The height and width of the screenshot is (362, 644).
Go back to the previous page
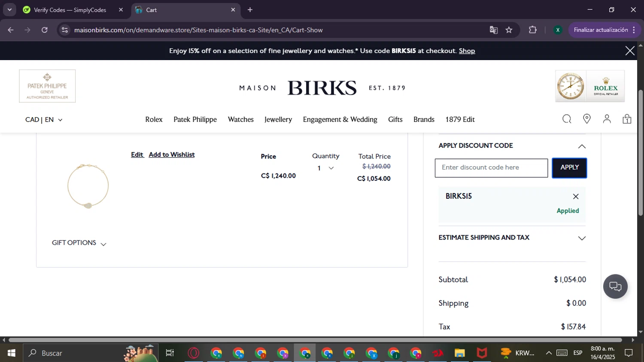[11, 30]
